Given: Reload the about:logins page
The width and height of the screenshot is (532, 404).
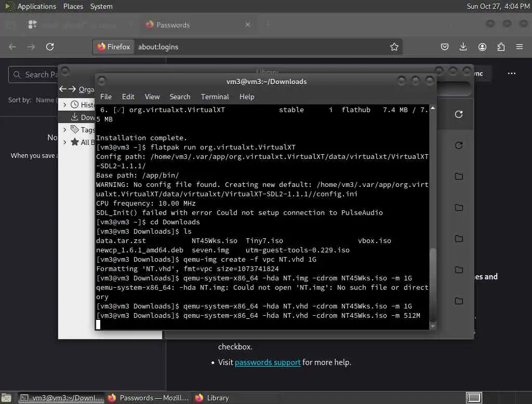Looking at the screenshot, I should point(50,47).
